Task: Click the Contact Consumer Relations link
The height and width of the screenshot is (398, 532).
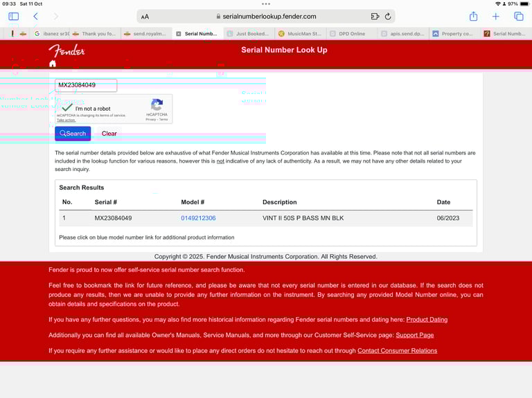Action: [x=398, y=351]
